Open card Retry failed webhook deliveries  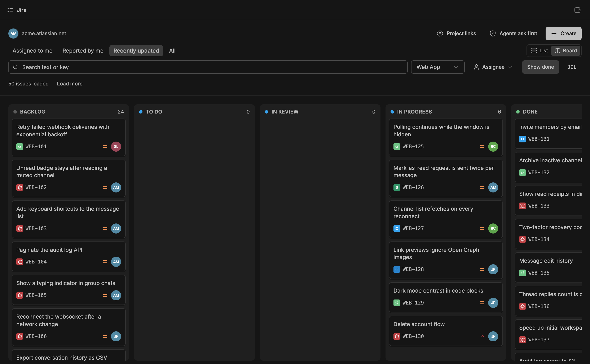tap(69, 137)
